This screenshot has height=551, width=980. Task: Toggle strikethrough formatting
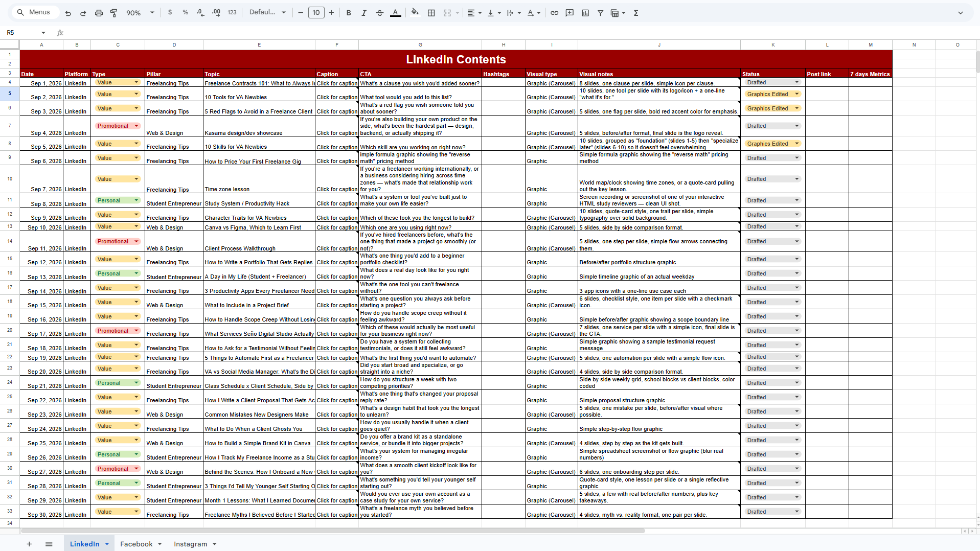tap(380, 13)
